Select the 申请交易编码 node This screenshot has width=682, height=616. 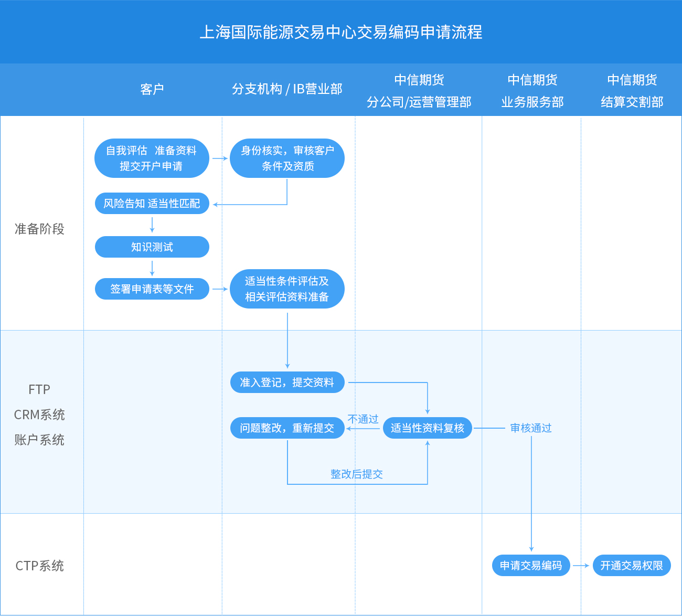[531, 565]
